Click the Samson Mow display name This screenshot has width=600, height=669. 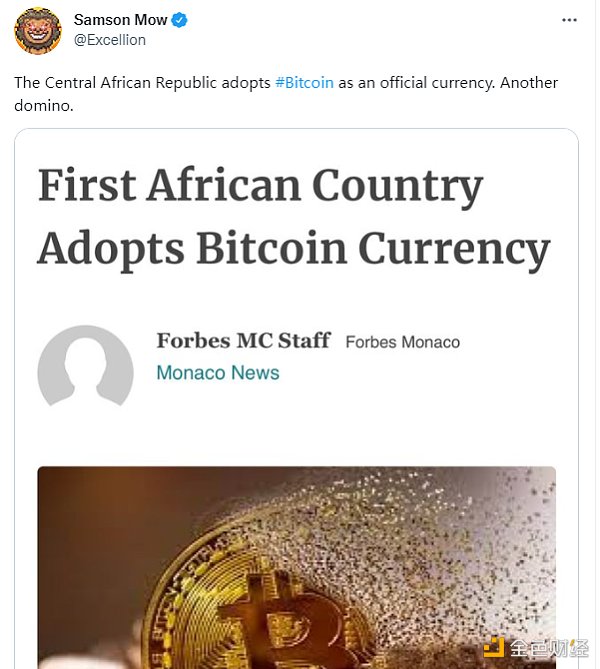coord(120,21)
